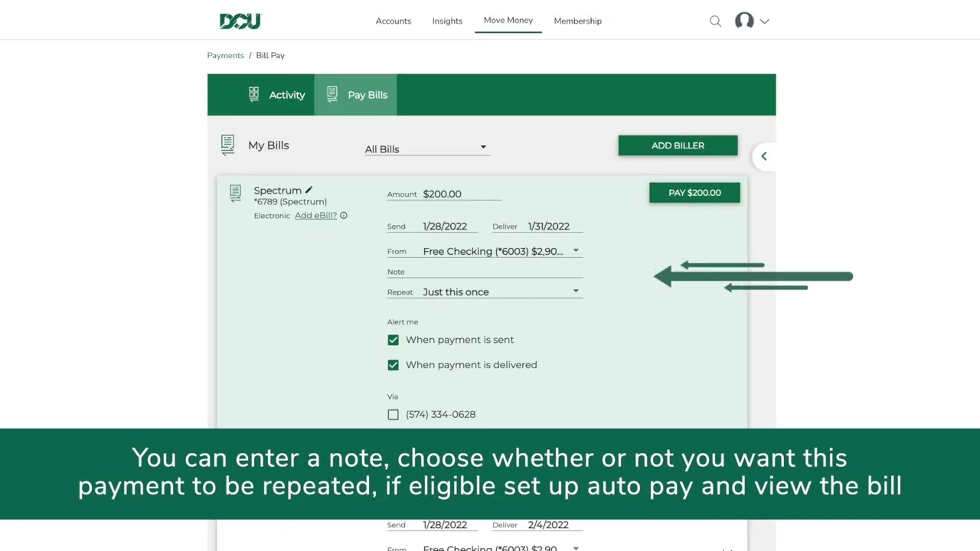Click the *6789 (Spectrum) account text
The width and height of the screenshot is (980, 551).
click(290, 202)
